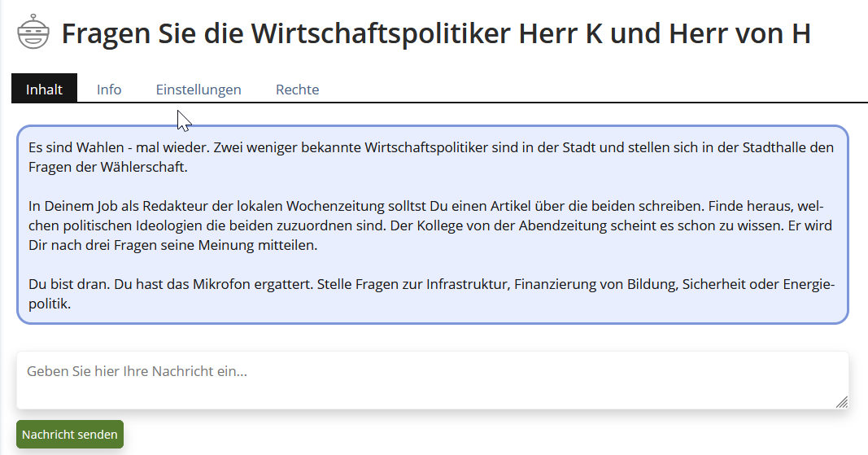
Task: Click "Herr von H" in the page title
Action: pos(739,33)
